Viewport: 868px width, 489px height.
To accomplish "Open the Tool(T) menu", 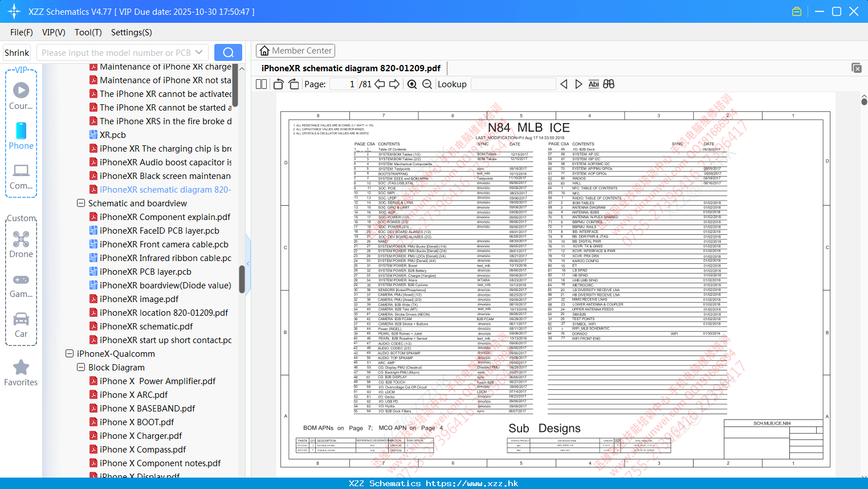I will [x=88, y=32].
